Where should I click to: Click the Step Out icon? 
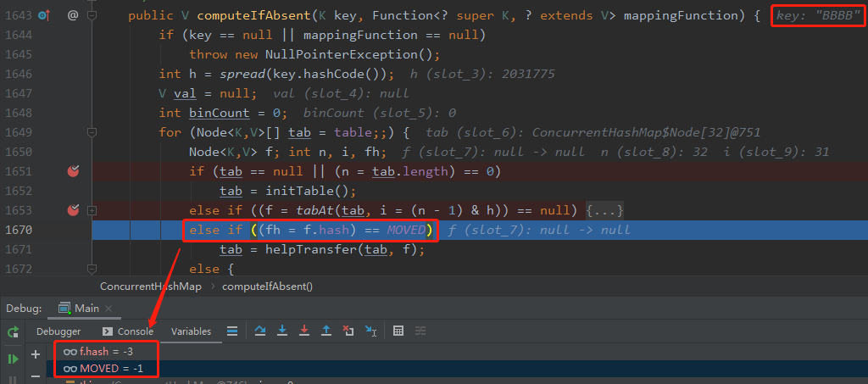[326, 331]
